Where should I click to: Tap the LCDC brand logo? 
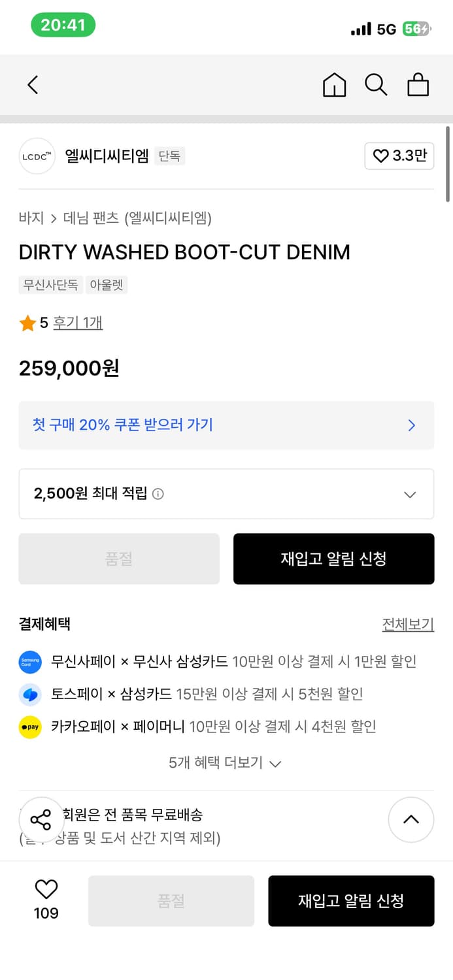pos(37,156)
